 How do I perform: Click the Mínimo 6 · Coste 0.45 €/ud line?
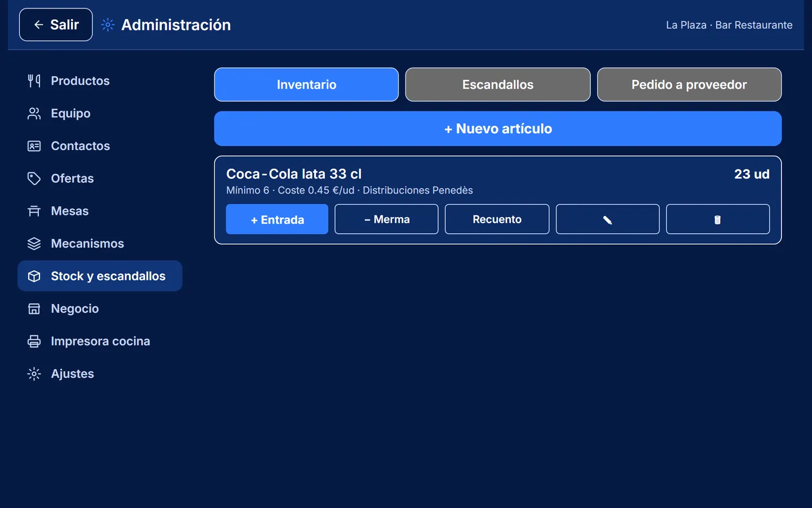tap(350, 190)
